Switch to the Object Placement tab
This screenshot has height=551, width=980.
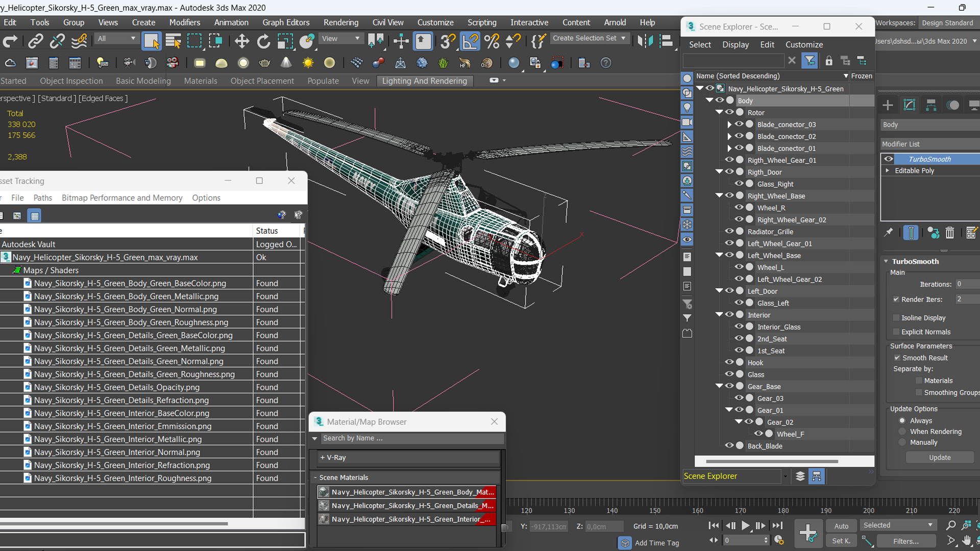[262, 81]
